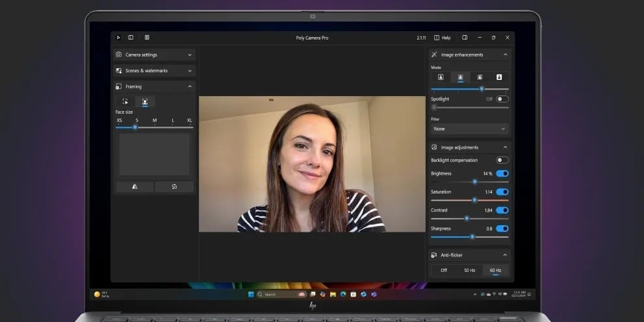
Task: Choose the sparkle image enhancement mode
Action: [x=480, y=77]
